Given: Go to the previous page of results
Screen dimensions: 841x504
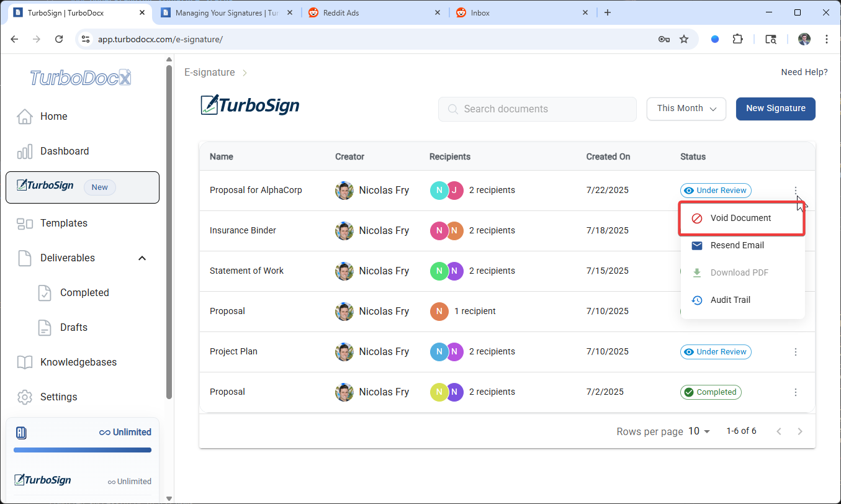Looking at the screenshot, I should pos(779,431).
